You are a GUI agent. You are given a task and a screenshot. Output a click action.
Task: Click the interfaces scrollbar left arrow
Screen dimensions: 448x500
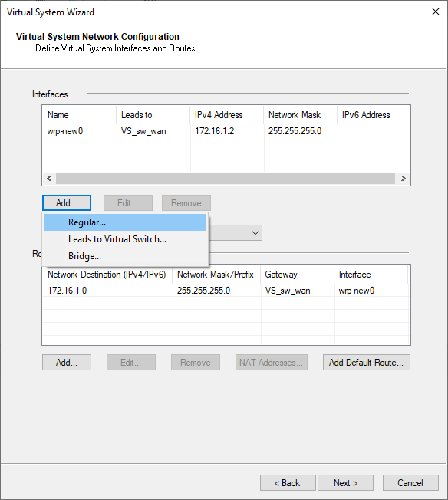(x=49, y=178)
